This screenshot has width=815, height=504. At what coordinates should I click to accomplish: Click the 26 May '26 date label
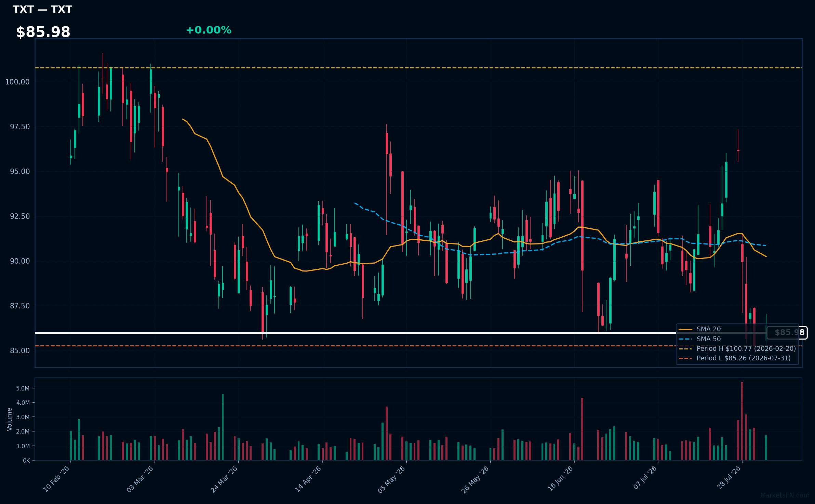click(476, 479)
